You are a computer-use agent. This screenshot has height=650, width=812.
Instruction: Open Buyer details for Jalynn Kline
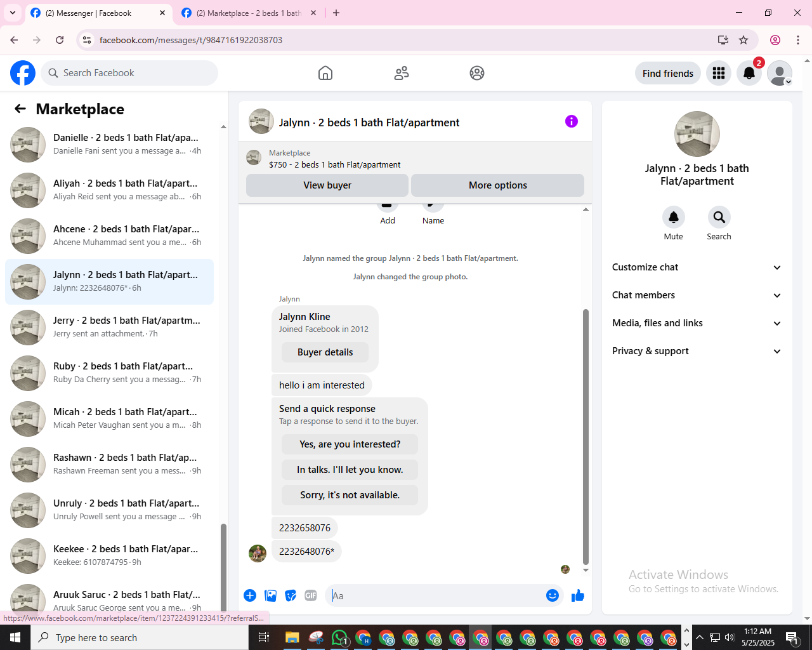click(x=325, y=352)
